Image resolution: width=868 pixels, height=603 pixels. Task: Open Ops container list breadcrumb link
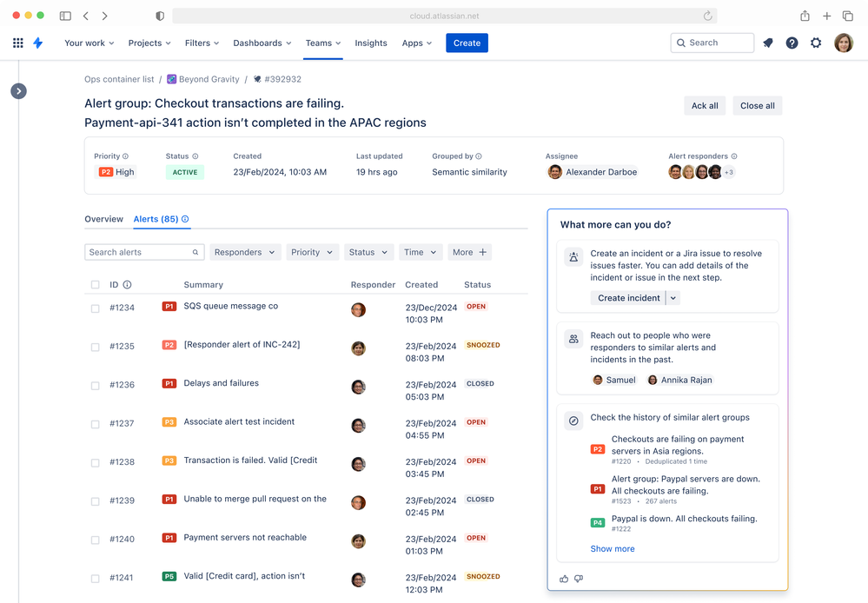click(x=119, y=79)
